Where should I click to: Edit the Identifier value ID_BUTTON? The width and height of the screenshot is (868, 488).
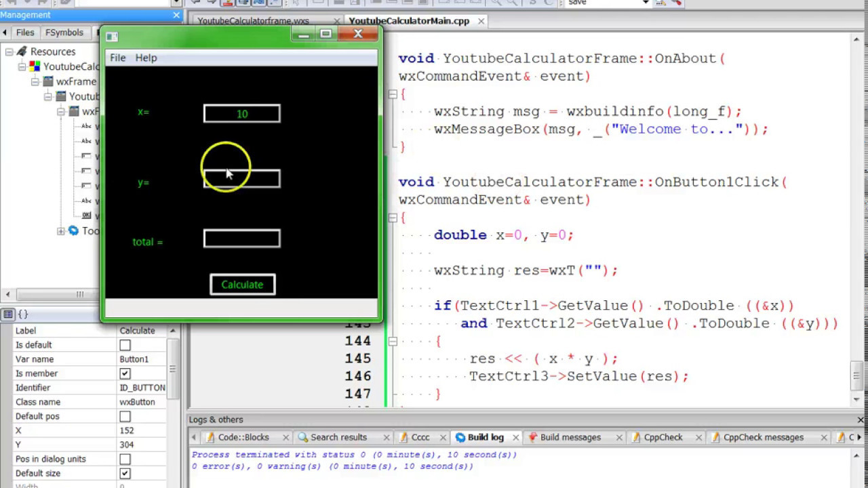click(x=141, y=388)
